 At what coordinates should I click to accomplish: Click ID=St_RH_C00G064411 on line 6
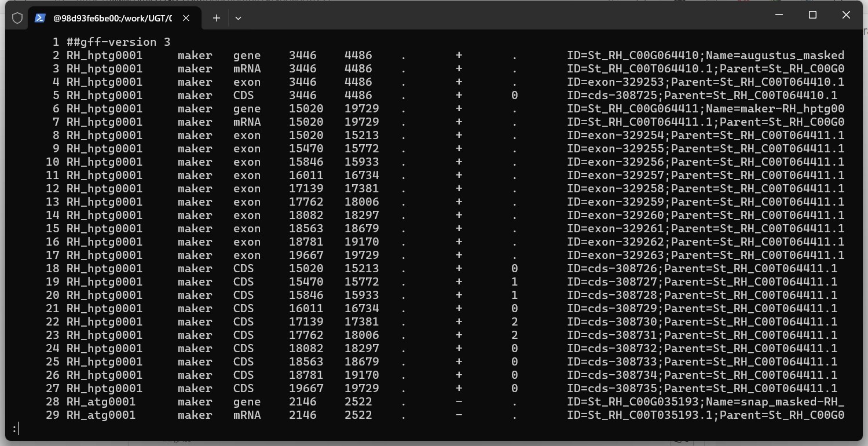(633, 108)
